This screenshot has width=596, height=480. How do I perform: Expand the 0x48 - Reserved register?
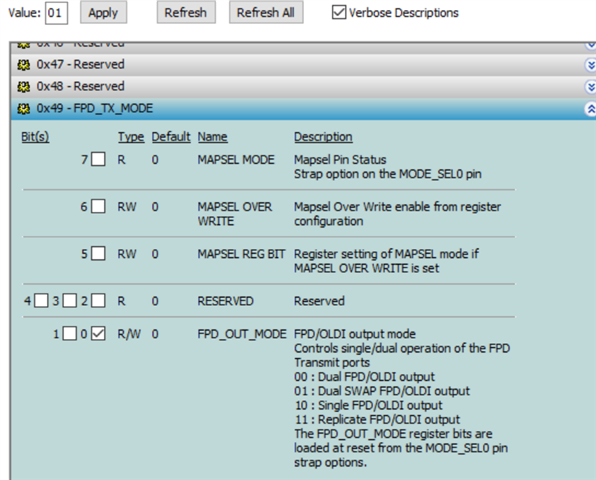point(590,87)
